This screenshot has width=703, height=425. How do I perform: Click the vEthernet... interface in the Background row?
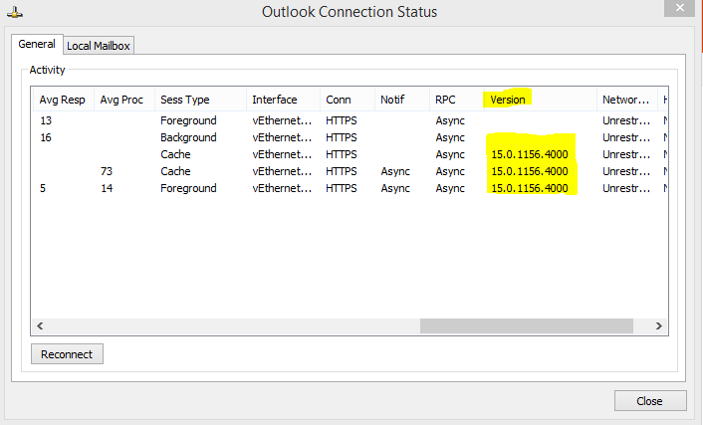point(282,138)
